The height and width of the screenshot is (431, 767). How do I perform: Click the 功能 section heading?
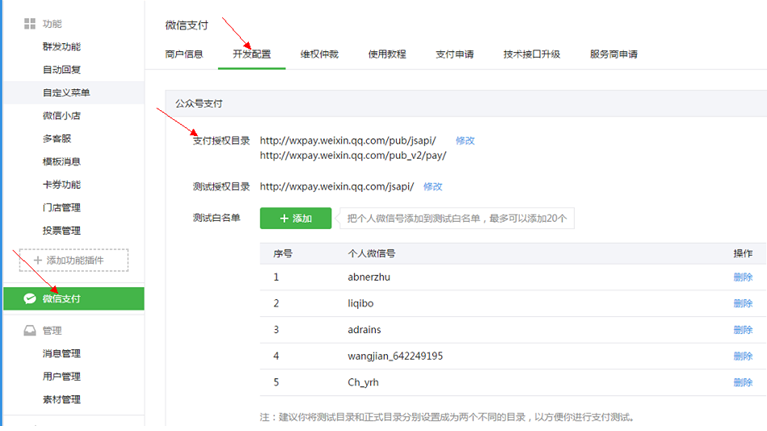[52, 23]
